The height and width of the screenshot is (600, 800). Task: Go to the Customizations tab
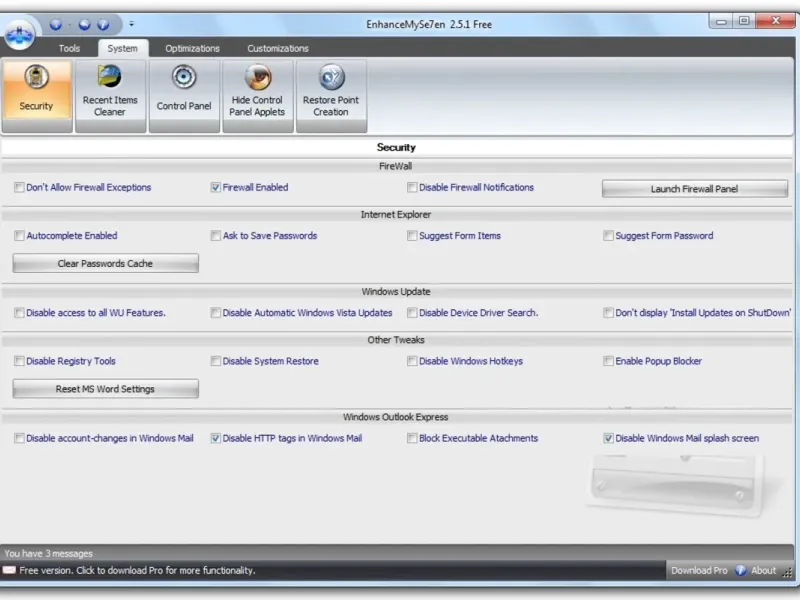point(278,48)
